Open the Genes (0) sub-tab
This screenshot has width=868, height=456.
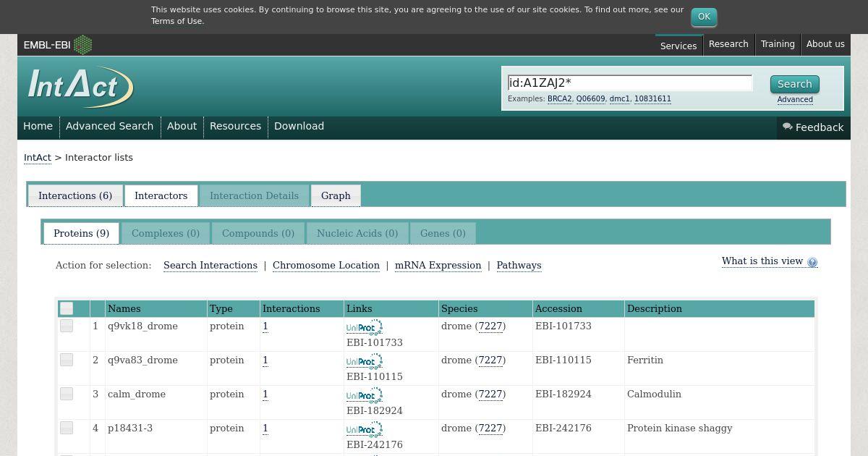pyautogui.click(x=443, y=233)
